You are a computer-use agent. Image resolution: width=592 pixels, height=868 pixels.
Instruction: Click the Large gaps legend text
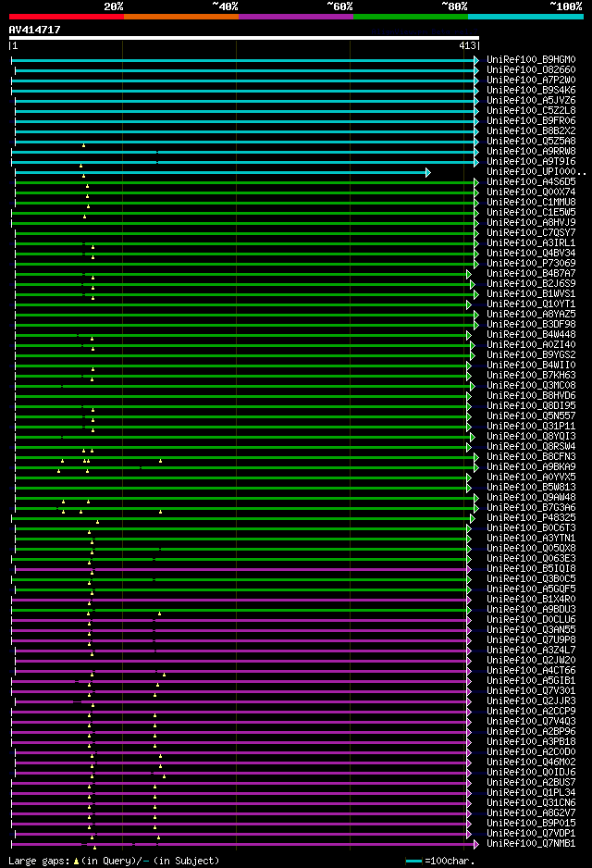[x=114, y=861]
